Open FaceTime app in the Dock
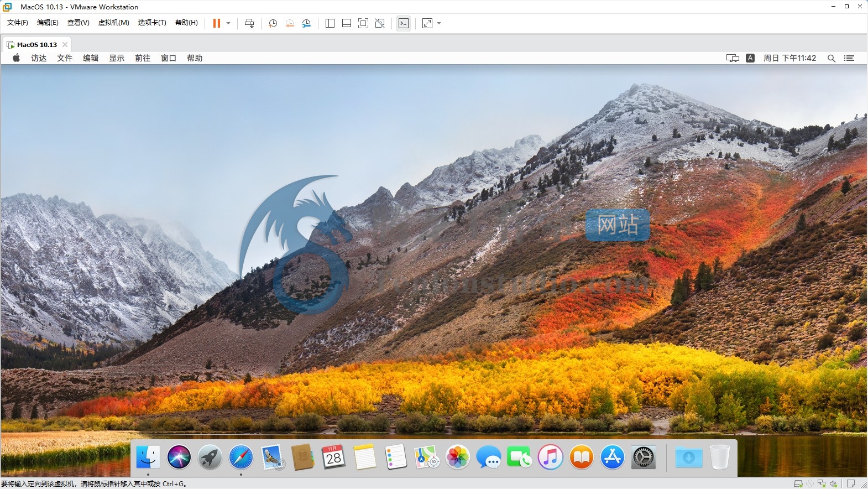The image size is (868, 489). coord(520,457)
